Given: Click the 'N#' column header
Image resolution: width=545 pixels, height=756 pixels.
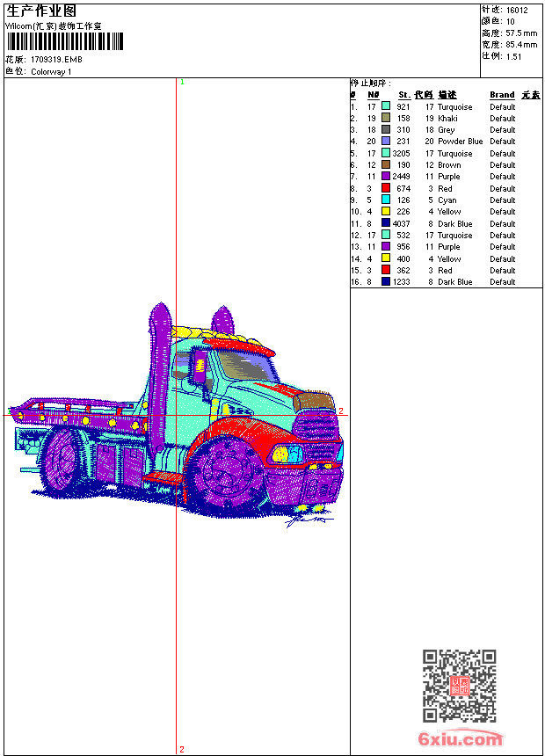Looking at the screenshot, I should (374, 95).
